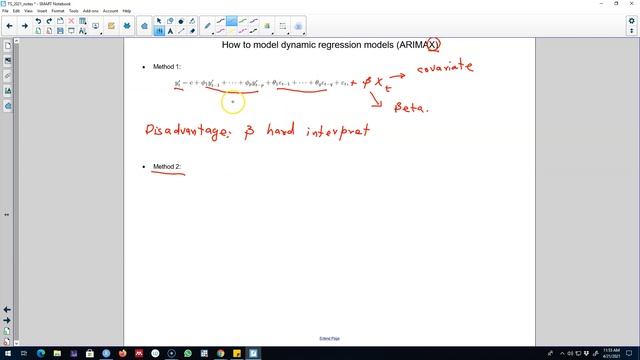The width and height of the screenshot is (640, 360).
Task: Click the 'Method 1:' bullet text
Action: click(167, 67)
